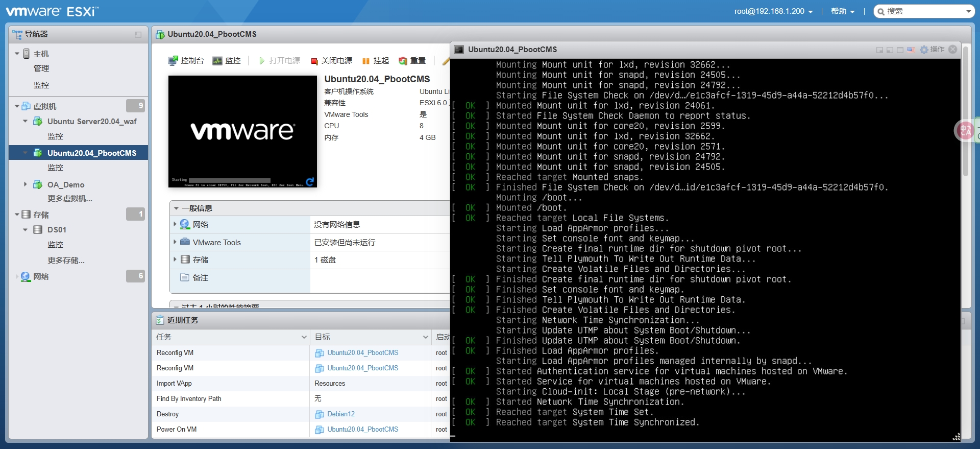Refresh the VM console thumbnail
This screenshot has width=980, height=449.
click(310, 181)
